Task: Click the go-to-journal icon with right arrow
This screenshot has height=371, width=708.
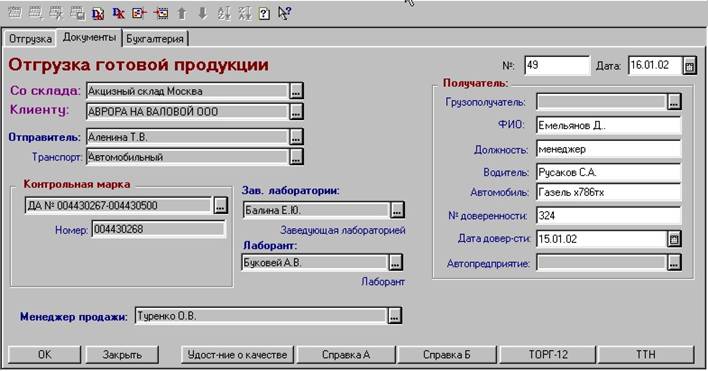Action: tap(161, 14)
